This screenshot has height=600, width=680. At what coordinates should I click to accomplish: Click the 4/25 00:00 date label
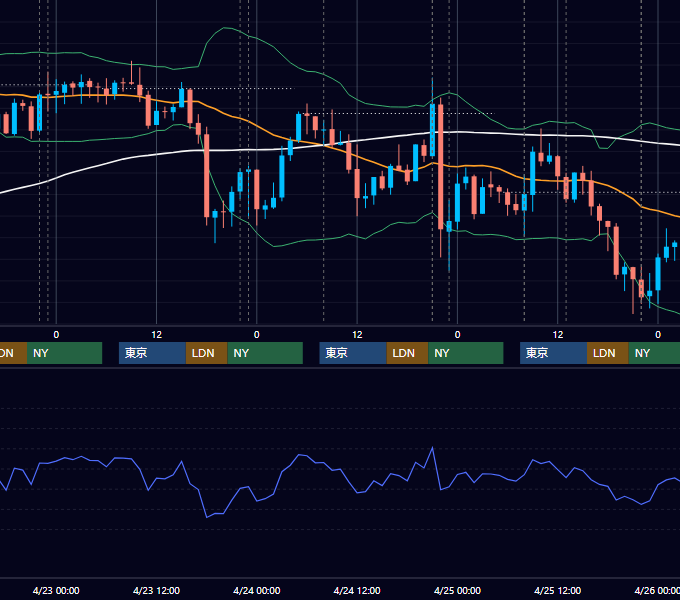tap(457, 590)
